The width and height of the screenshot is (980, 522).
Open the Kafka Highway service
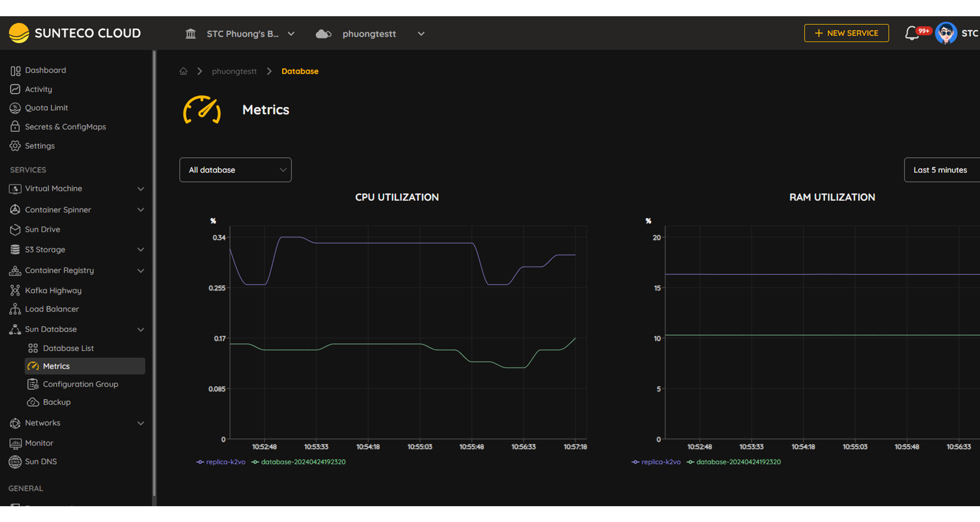(x=53, y=291)
